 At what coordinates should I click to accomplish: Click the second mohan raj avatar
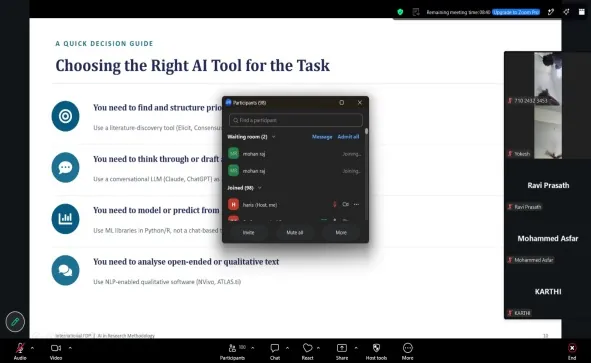(233, 171)
